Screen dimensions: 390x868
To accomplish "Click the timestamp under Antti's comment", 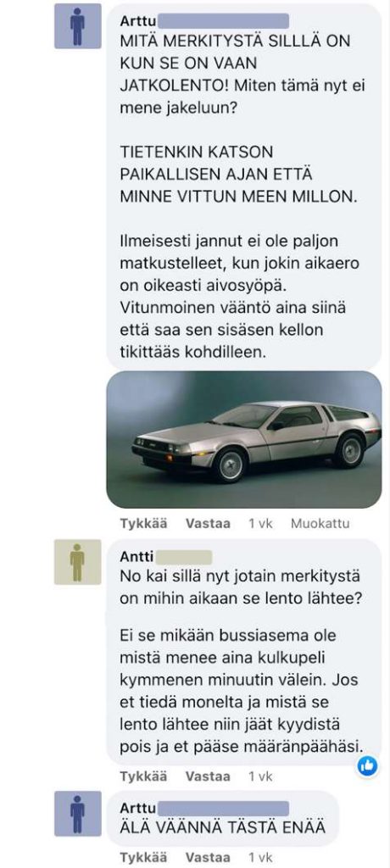I will pos(260,776).
